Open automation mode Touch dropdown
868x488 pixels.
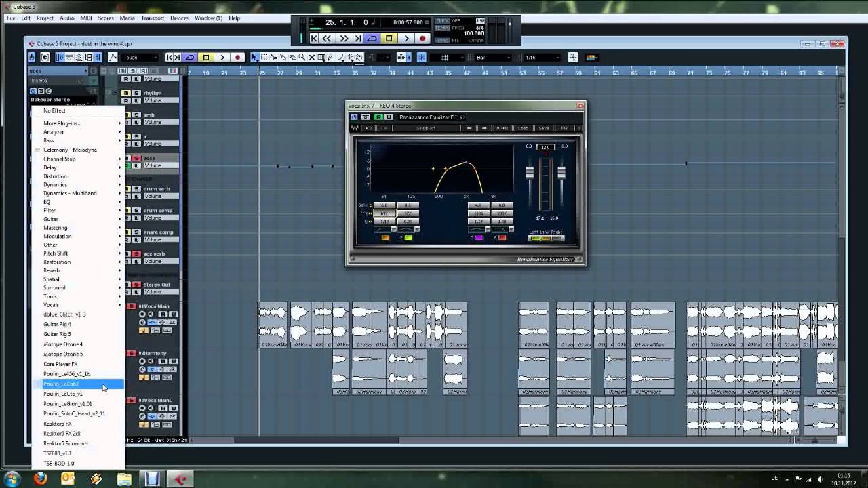140,58
